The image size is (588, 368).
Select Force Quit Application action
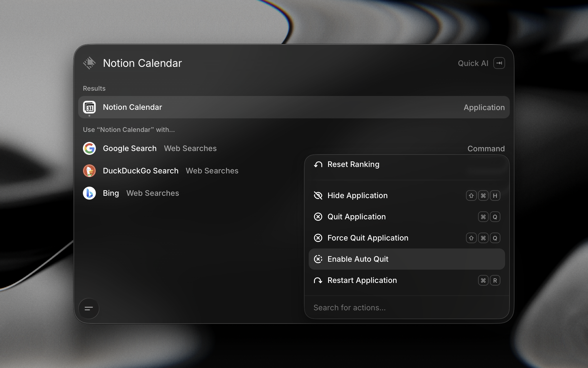(407, 238)
